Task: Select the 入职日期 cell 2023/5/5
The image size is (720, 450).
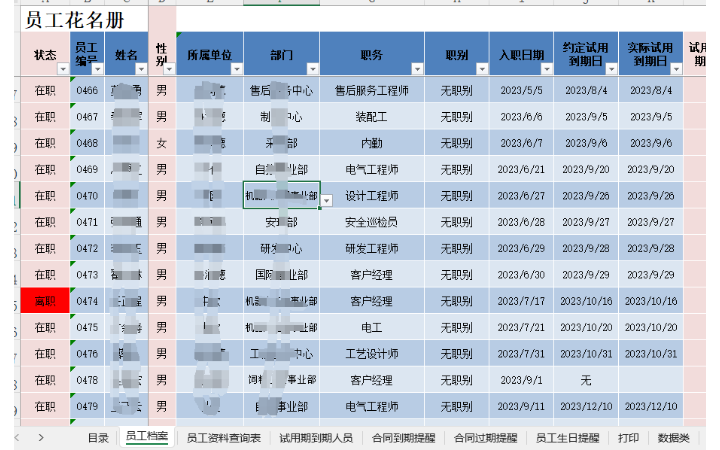Action: coord(522,90)
